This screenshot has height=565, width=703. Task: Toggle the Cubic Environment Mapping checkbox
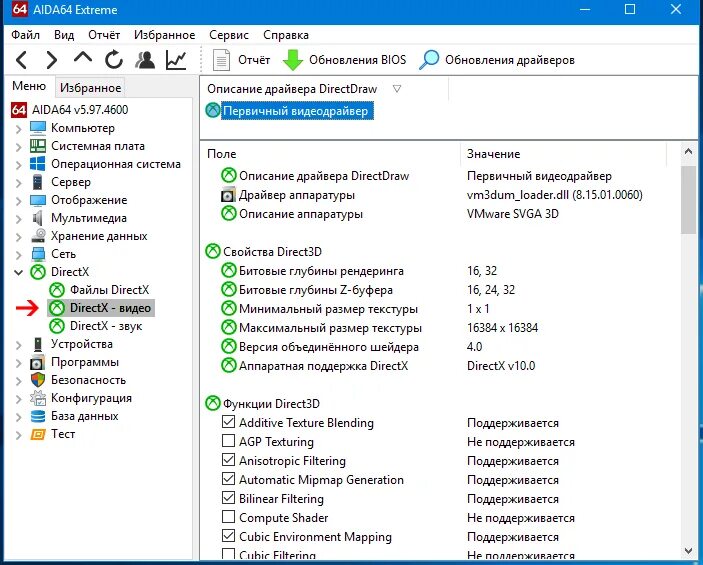click(x=229, y=536)
